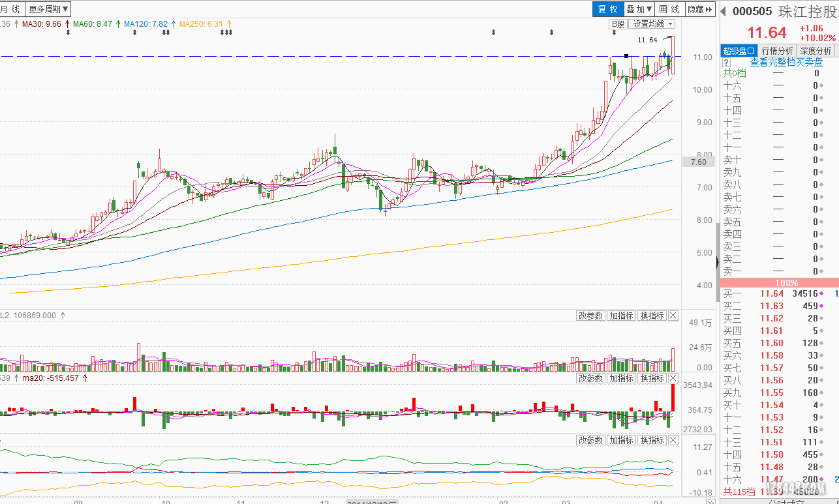Close the bottom indicator panel
Screen dimensions: 839x504
pos(673,440)
